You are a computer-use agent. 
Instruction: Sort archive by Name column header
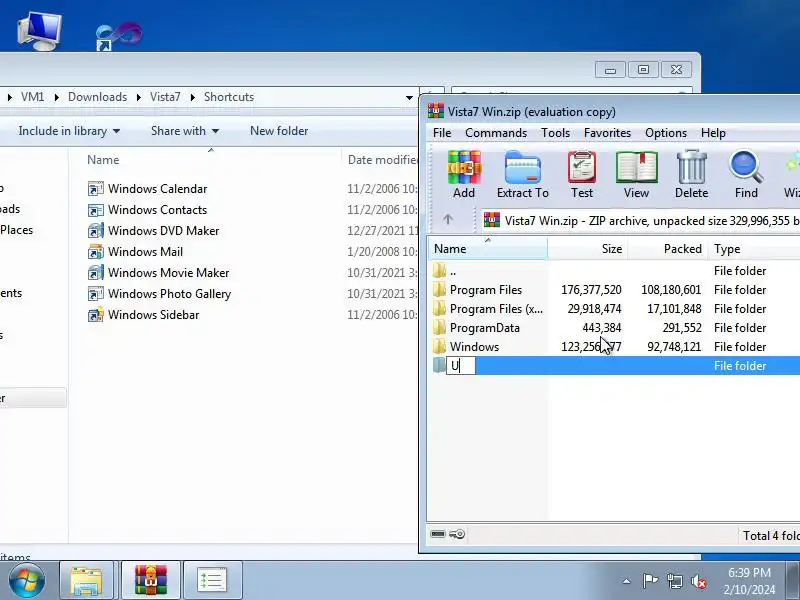pos(488,249)
